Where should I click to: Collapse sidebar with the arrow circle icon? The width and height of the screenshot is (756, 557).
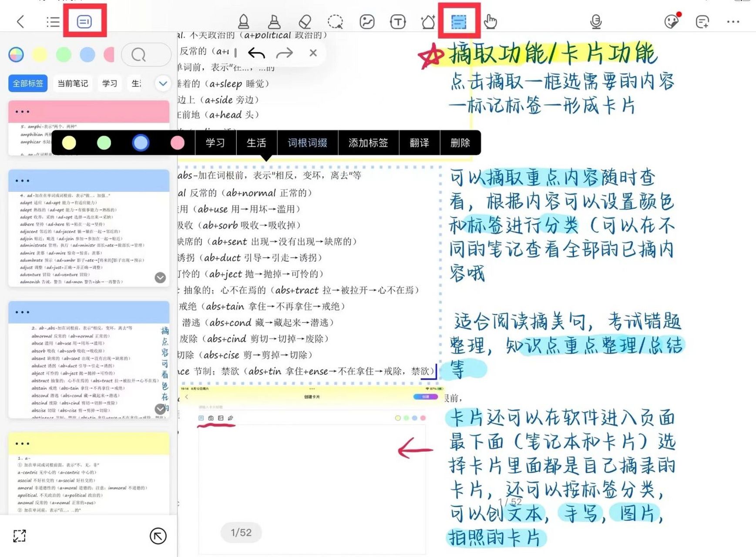click(158, 536)
